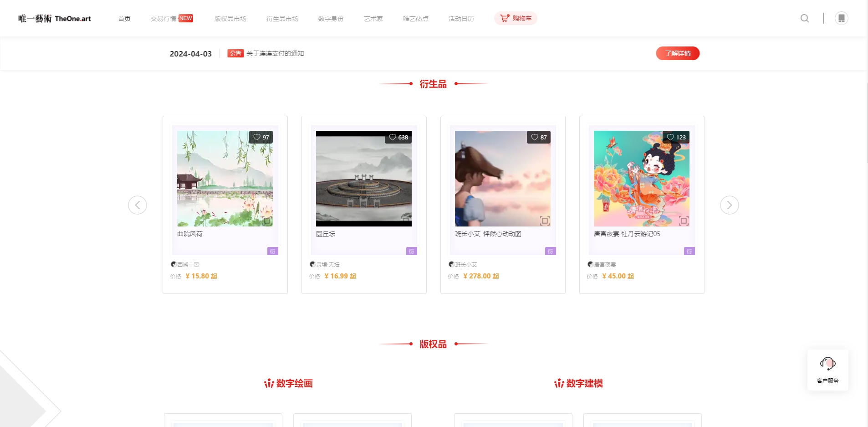The image size is (868, 427).
Task: Expand fullscreen icon on 班长小艾 image
Action: (x=545, y=221)
